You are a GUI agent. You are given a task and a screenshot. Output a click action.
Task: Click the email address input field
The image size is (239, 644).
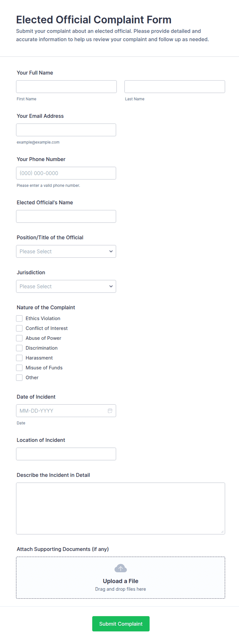(x=66, y=130)
